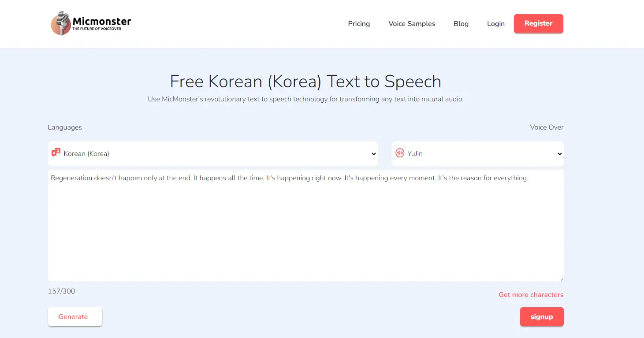
Task: Open the YuJin voice over dropdown
Action: 478,154
